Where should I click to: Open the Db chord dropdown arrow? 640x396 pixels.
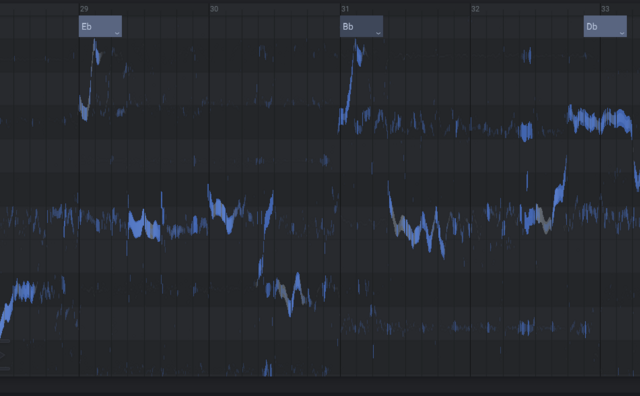(622, 33)
